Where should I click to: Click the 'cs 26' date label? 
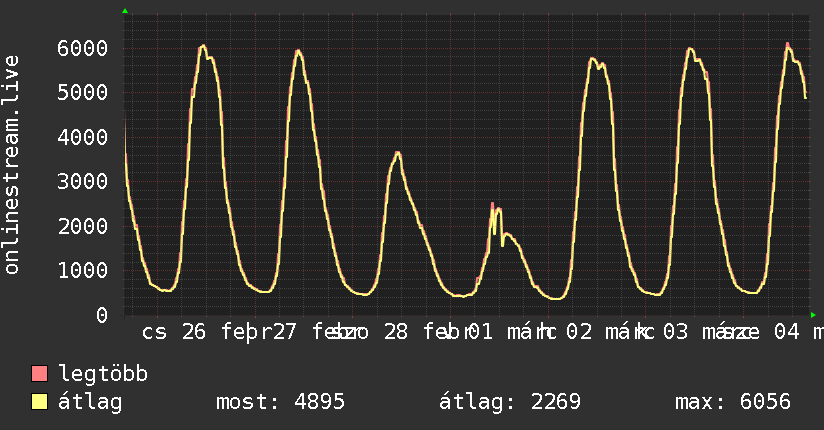click(x=174, y=332)
